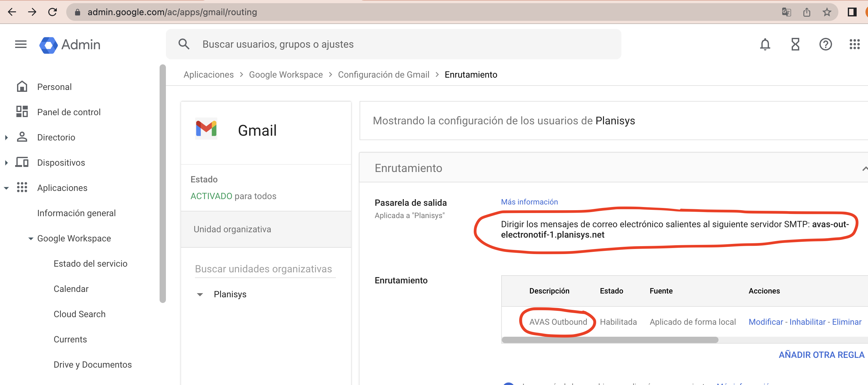
Task: Click the Directorio person icon
Action: [x=22, y=137]
